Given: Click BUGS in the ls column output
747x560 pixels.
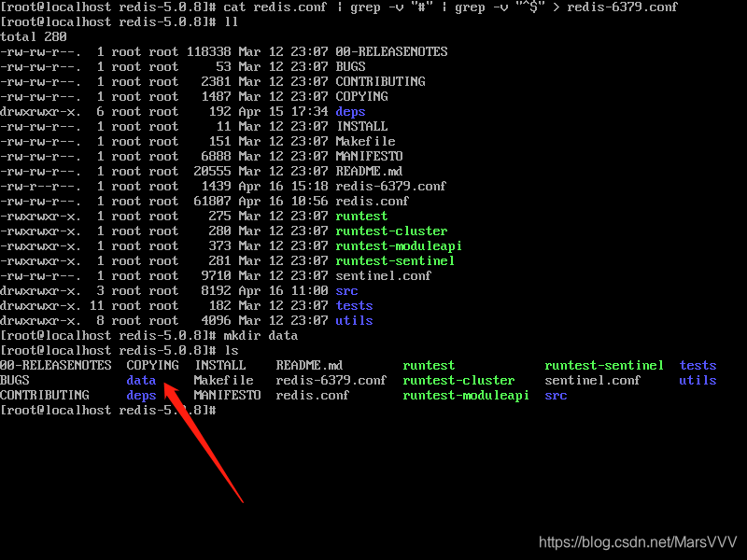Looking at the screenshot, I should [x=15, y=380].
